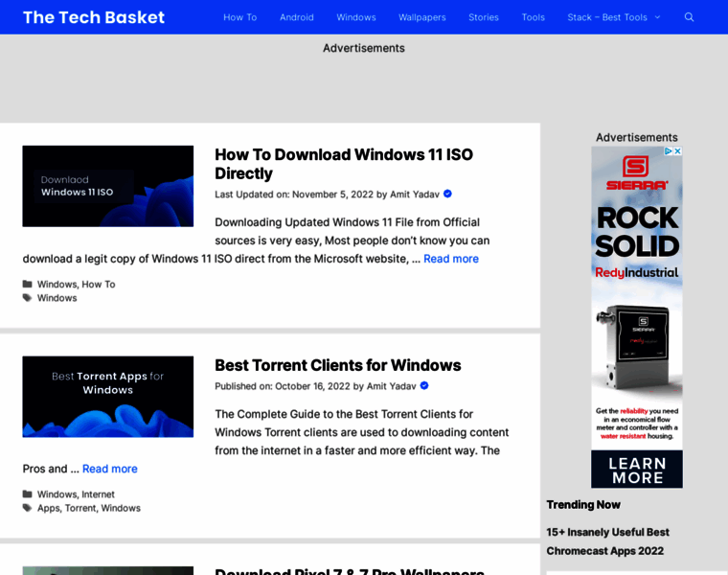Screen dimensions: 728x575
Task: Open the Windows menu item in header
Action: (x=356, y=17)
